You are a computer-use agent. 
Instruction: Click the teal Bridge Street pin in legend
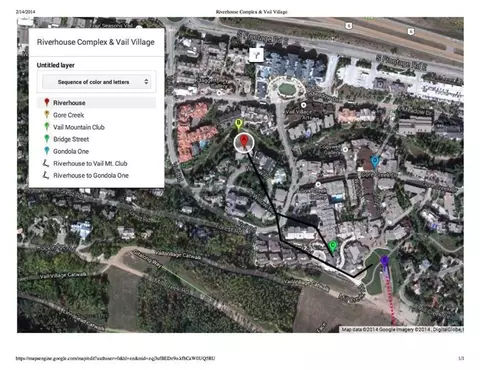click(x=47, y=139)
